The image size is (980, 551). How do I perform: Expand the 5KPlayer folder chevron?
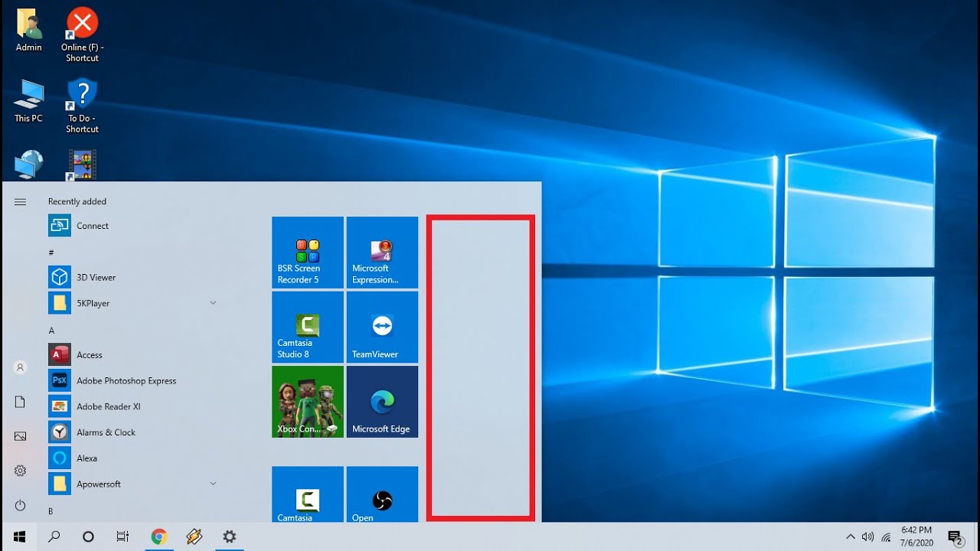(x=213, y=303)
